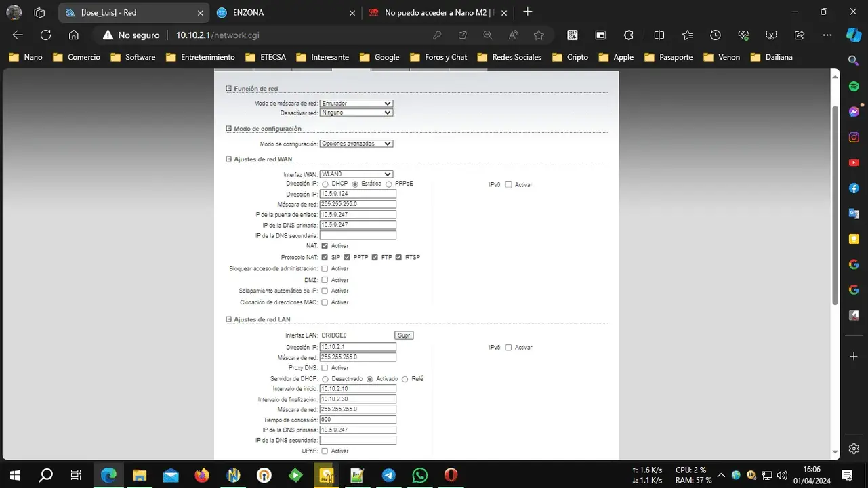Open the Nano bookmarks folder
Screen dimensions: 868x488
26,57
